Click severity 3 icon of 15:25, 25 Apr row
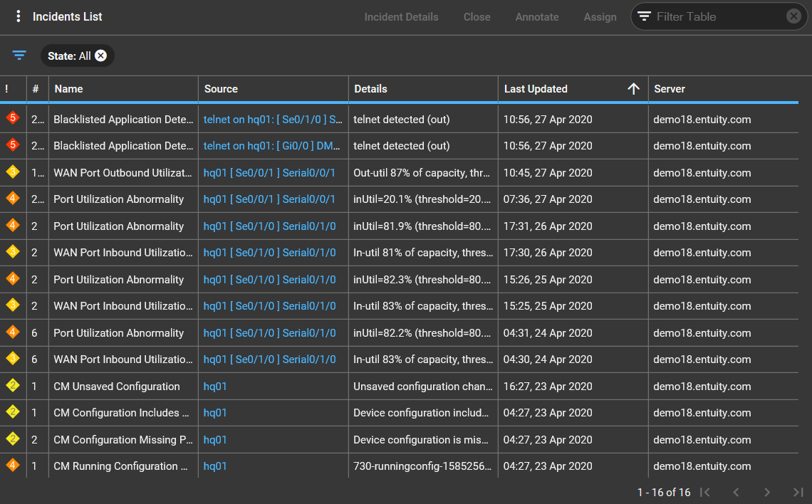This screenshot has width=812, height=504. 13,305
